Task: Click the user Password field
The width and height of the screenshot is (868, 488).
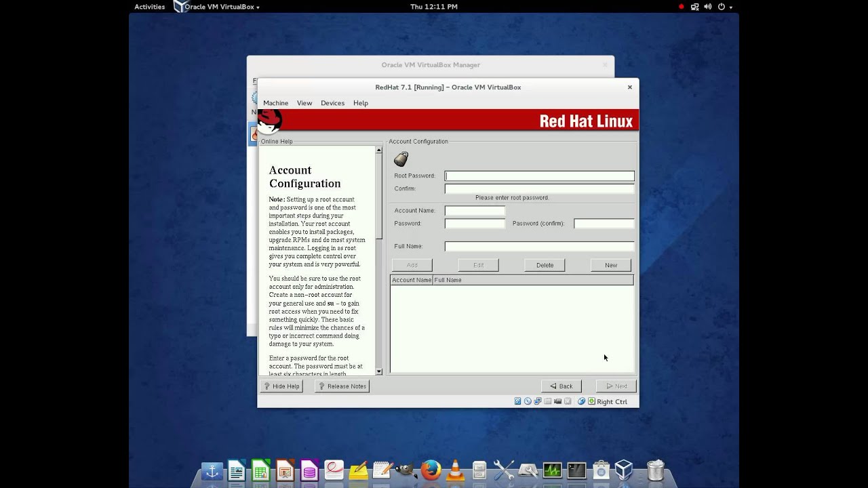Action: point(475,224)
